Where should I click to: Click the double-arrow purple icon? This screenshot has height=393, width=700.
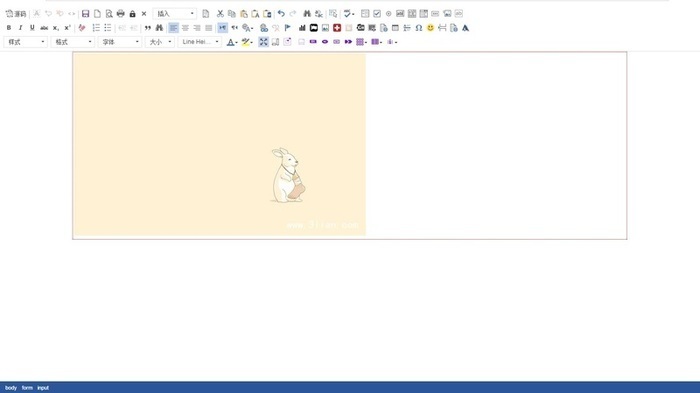pyautogui.click(x=348, y=42)
